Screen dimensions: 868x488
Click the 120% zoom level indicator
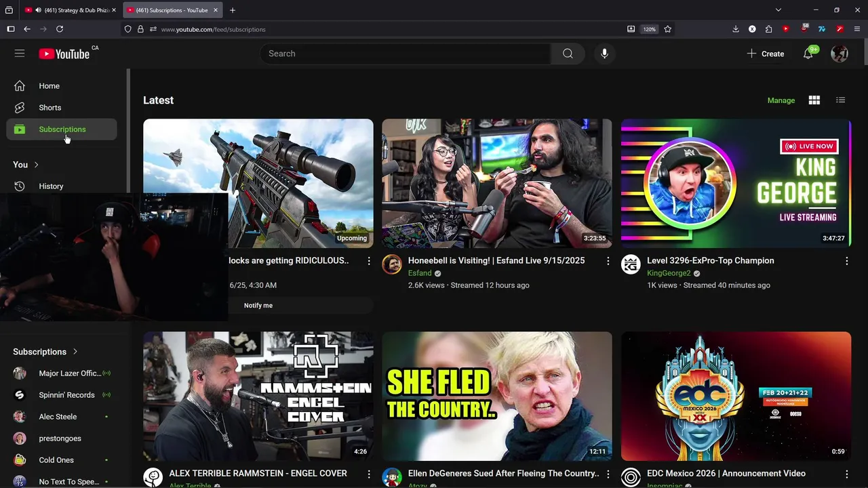[x=650, y=29]
